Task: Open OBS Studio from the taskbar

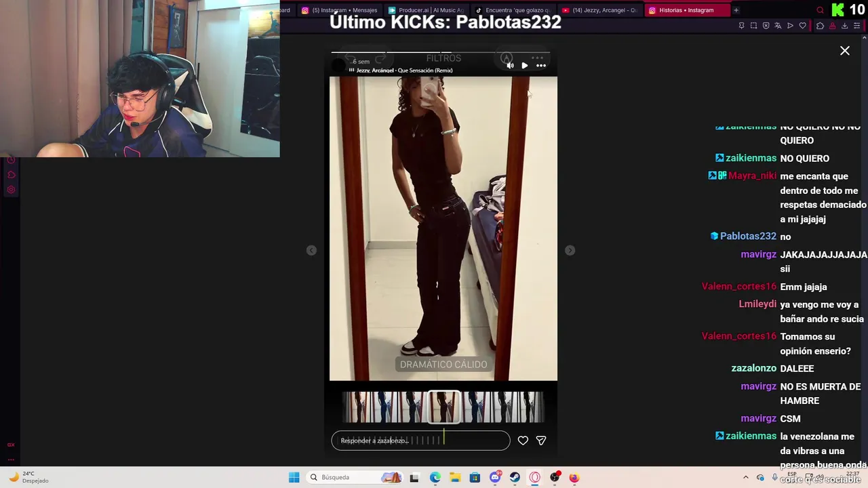Action: click(x=555, y=477)
